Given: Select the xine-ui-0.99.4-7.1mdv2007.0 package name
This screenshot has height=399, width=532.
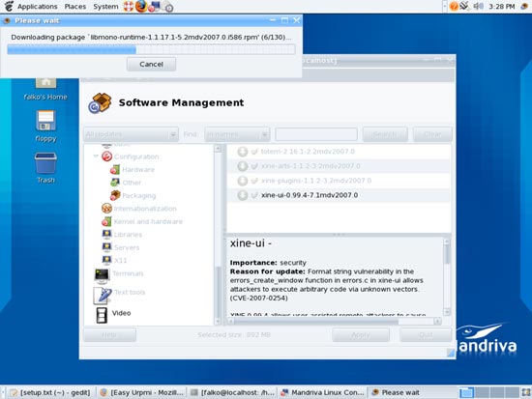Looking at the screenshot, I should pos(310,195).
